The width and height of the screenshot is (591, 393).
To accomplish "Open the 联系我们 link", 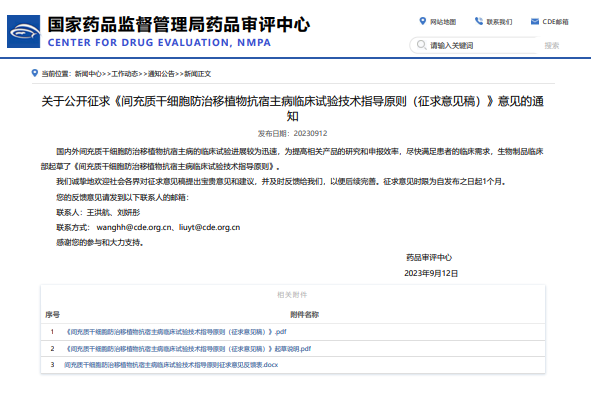I will [x=499, y=22].
